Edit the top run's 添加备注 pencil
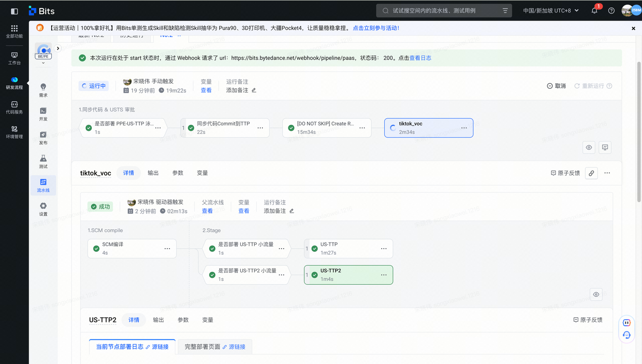Image resolution: width=642 pixels, height=364 pixels. 254,90
